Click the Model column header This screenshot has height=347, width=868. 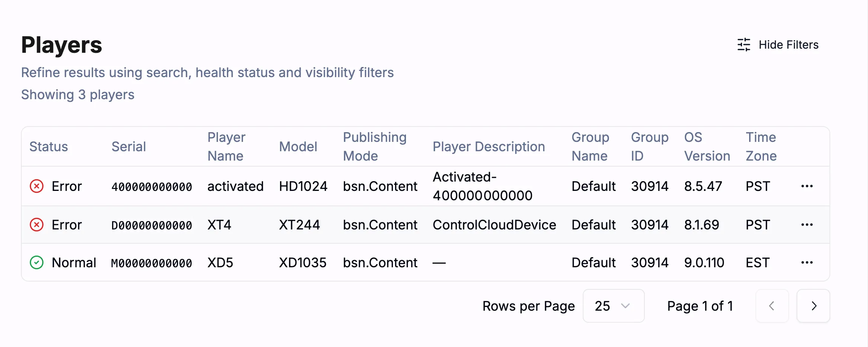[298, 146]
